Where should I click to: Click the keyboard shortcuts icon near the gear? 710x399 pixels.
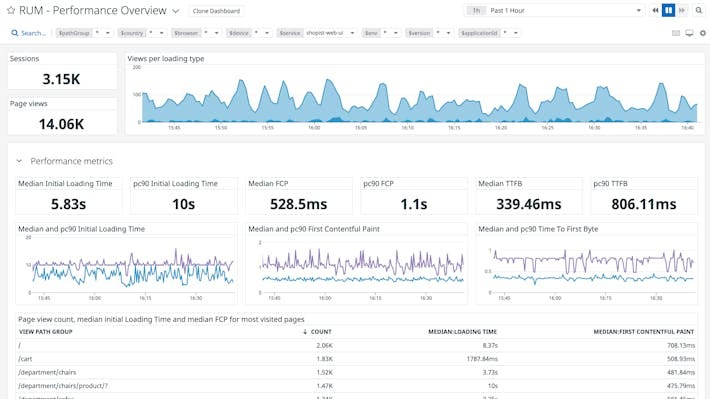click(676, 33)
